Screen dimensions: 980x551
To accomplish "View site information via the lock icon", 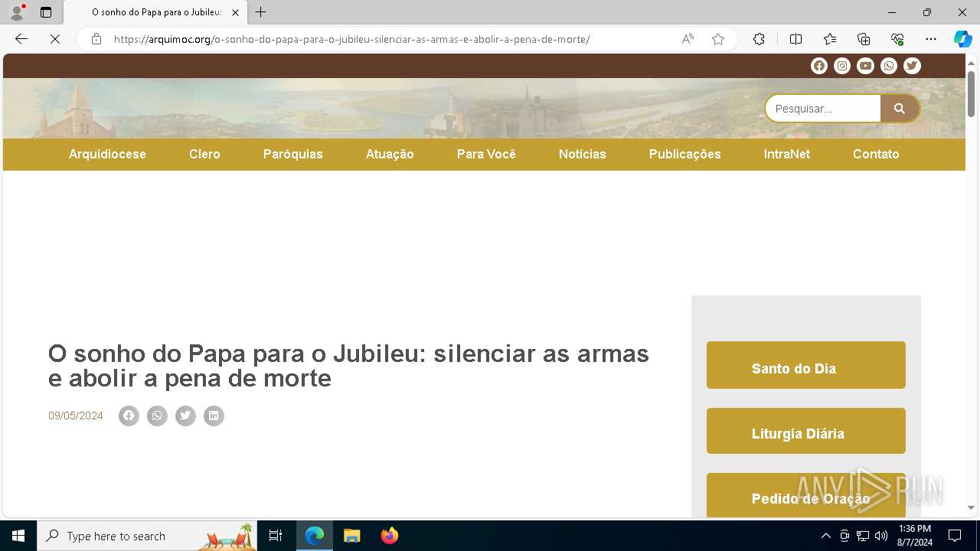I will (96, 39).
